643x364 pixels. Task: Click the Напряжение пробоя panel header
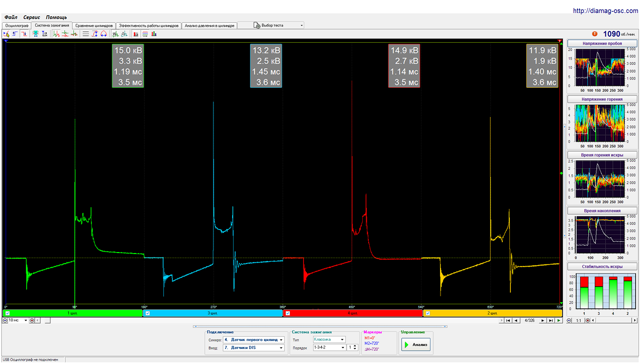coord(602,43)
